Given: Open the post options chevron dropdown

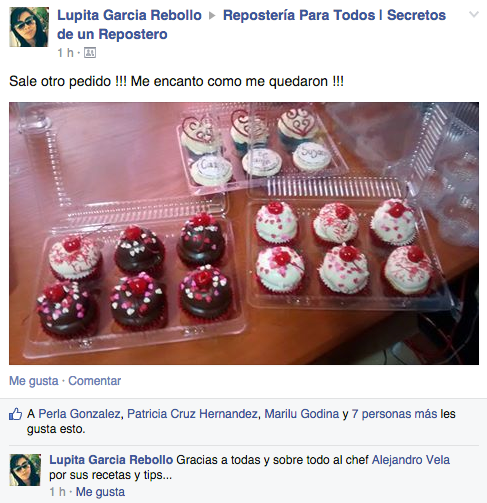Looking at the screenshot, I should click(474, 15).
